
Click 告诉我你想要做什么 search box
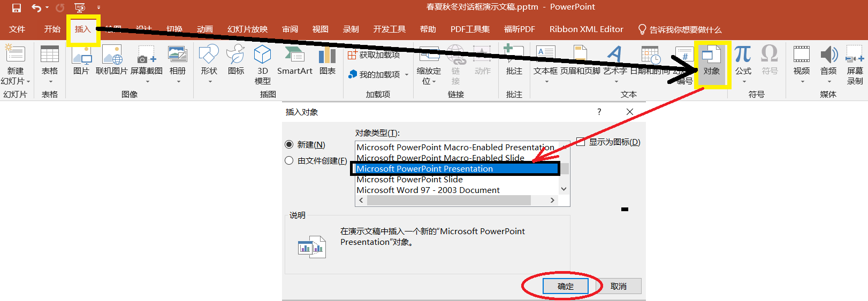coord(680,29)
